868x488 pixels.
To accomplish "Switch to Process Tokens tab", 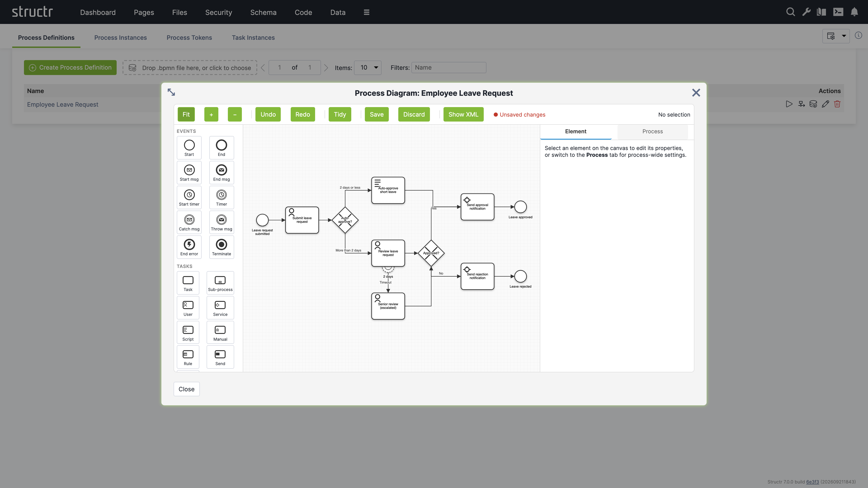I will (x=189, y=38).
